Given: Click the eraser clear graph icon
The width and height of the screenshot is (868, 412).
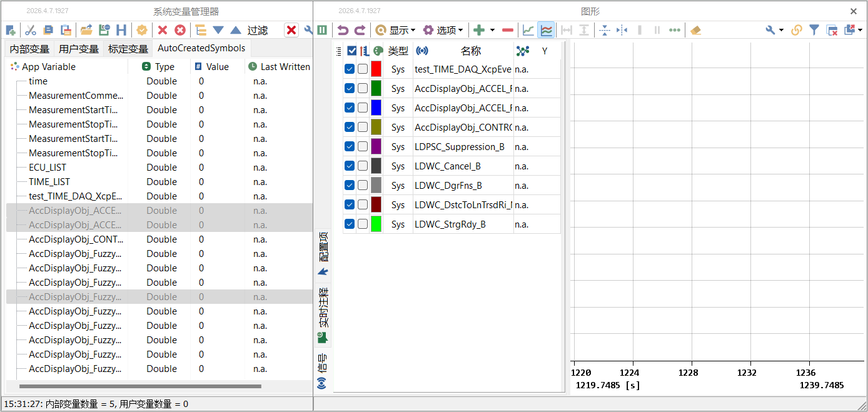Looking at the screenshot, I should (x=695, y=30).
